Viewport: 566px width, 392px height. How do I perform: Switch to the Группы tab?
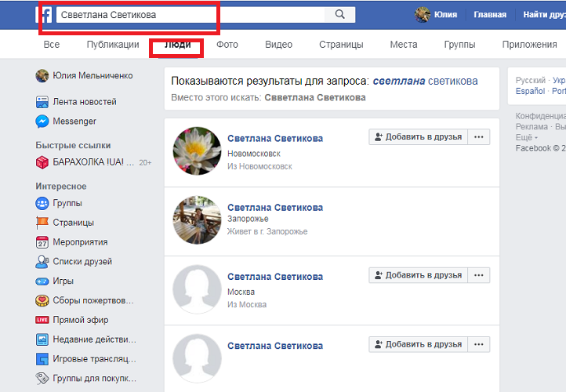tap(459, 45)
